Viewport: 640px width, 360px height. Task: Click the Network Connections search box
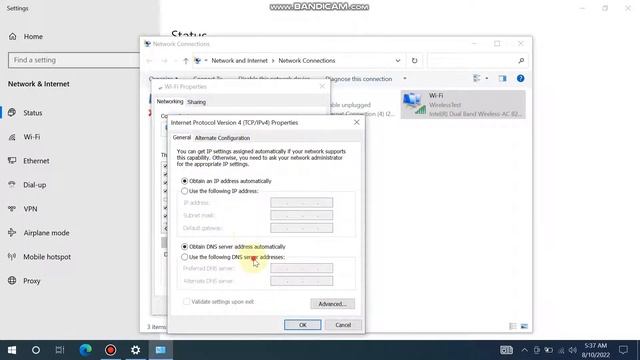point(478,60)
